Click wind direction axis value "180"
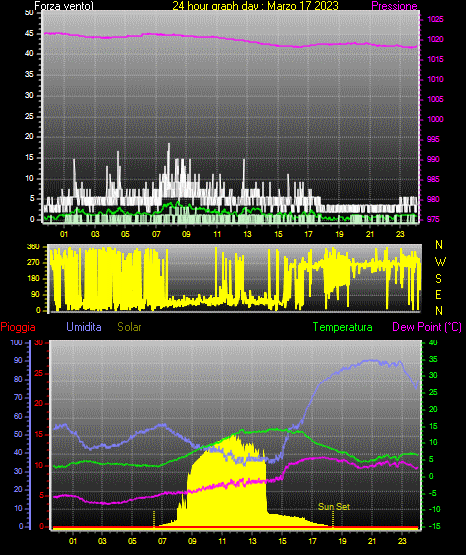 [x=33, y=279]
